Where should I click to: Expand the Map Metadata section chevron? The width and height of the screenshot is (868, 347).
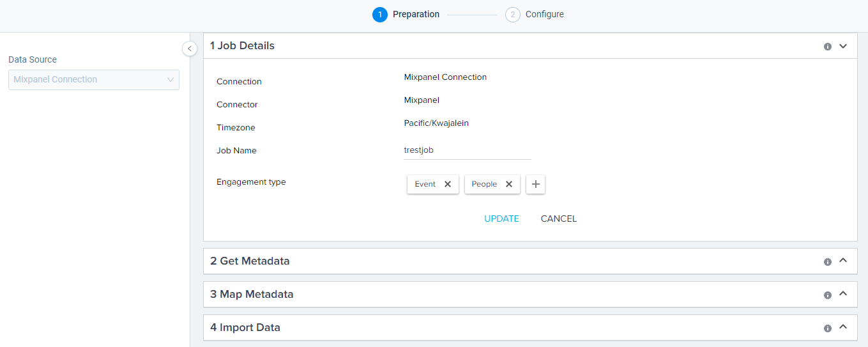pos(843,294)
